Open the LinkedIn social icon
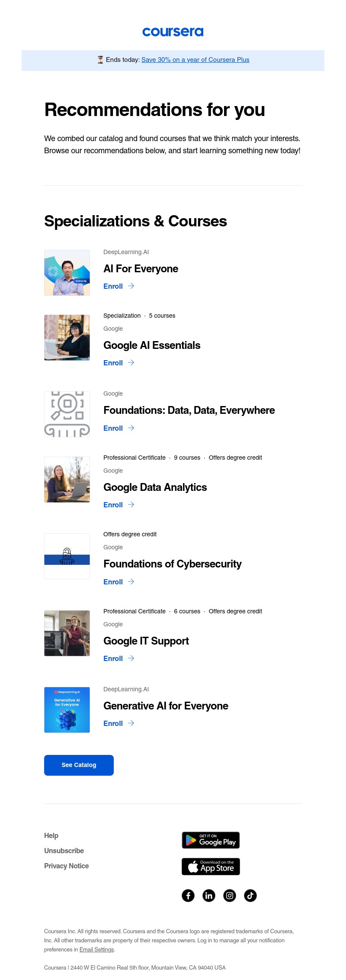346x980 pixels. coord(209,895)
